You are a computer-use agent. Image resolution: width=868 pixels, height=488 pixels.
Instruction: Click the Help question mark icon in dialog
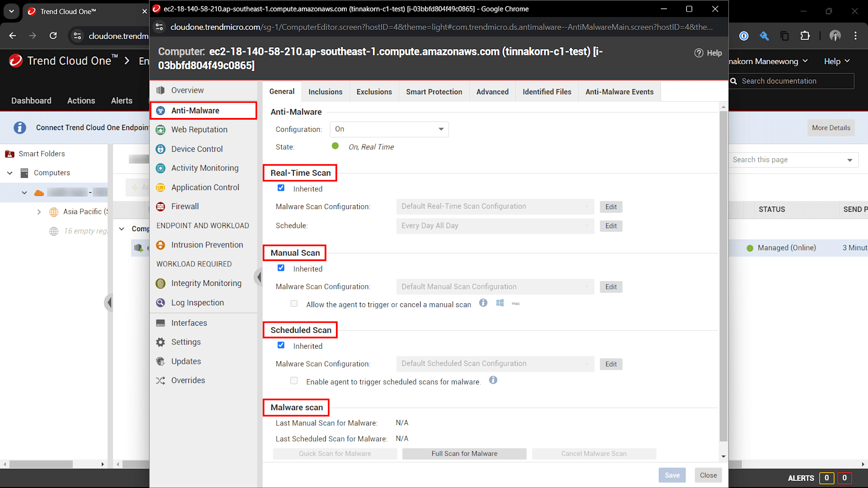(x=699, y=53)
